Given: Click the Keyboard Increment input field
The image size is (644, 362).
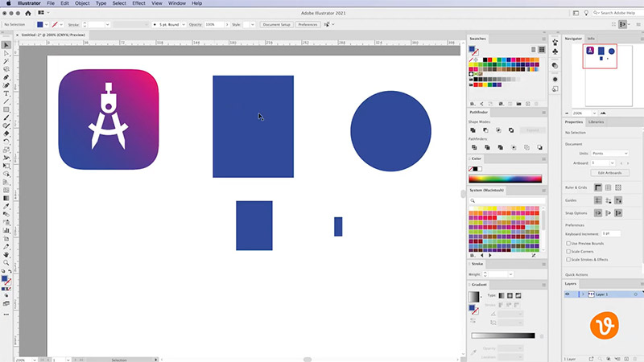Looking at the screenshot, I should click(611, 233).
